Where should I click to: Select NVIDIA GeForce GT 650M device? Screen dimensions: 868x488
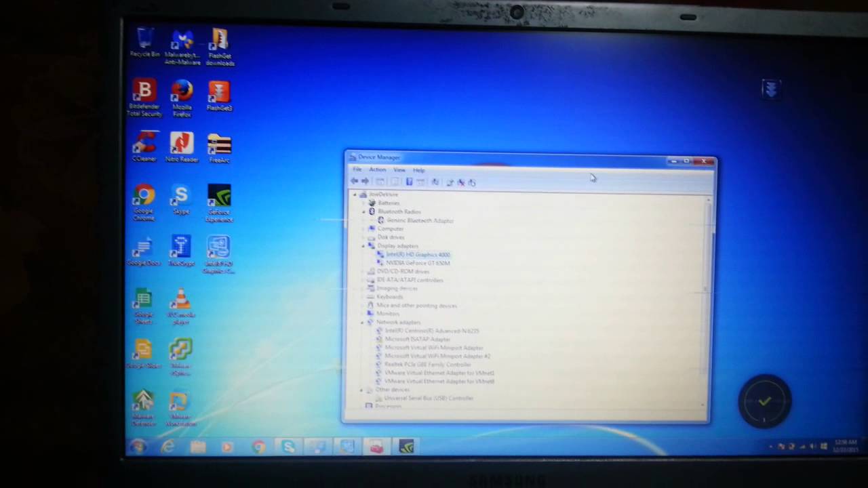click(x=418, y=263)
